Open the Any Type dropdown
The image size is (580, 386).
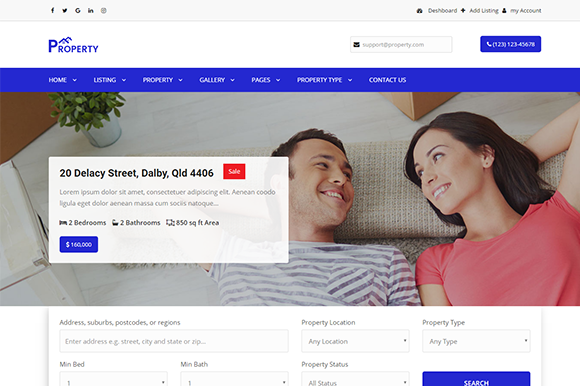[476, 341]
